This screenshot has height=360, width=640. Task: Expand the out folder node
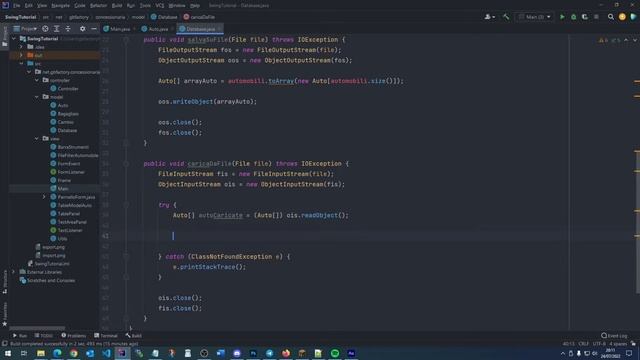pos(22,55)
